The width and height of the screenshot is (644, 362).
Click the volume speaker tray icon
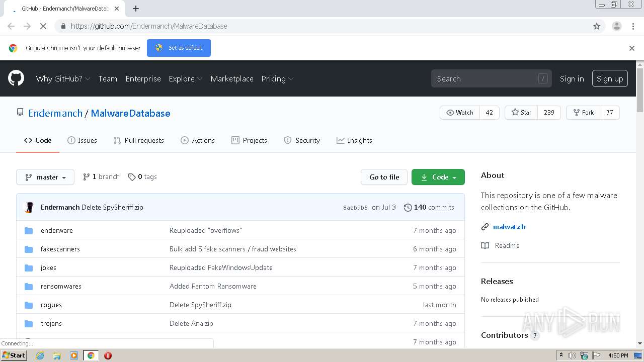(x=572, y=355)
